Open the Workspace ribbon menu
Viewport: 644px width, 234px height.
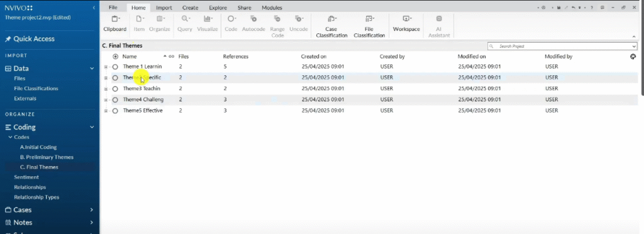tap(406, 24)
